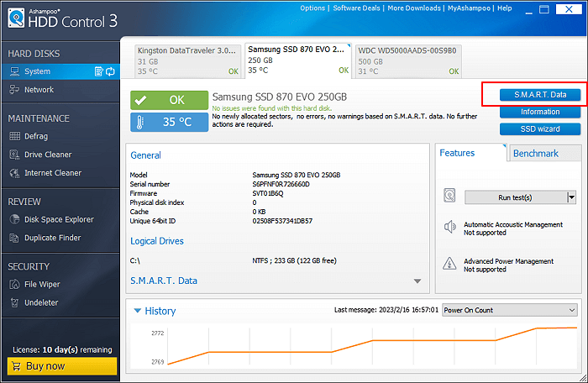The height and width of the screenshot is (383, 588).
Task: Click the Internet Cleaner globe icon
Action: [15, 173]
